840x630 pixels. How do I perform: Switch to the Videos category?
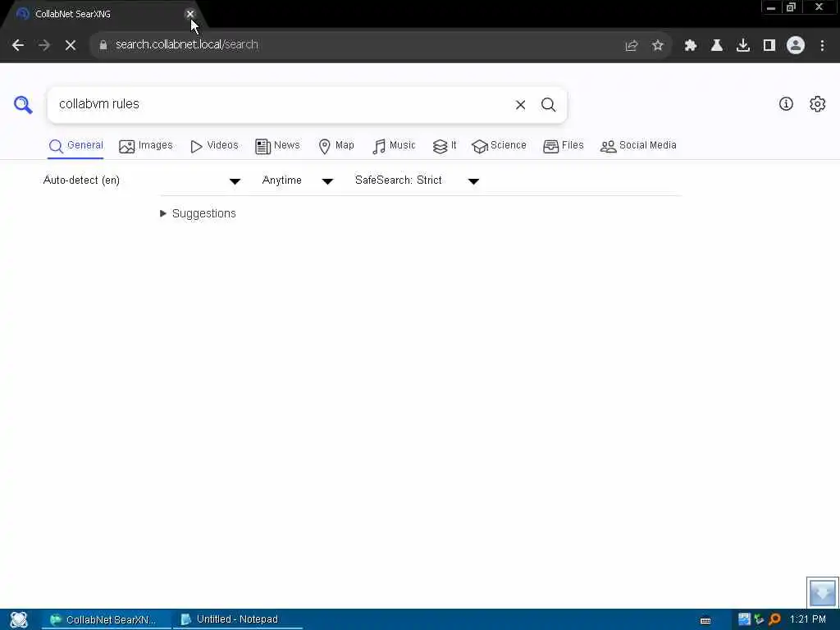[214, 146]
